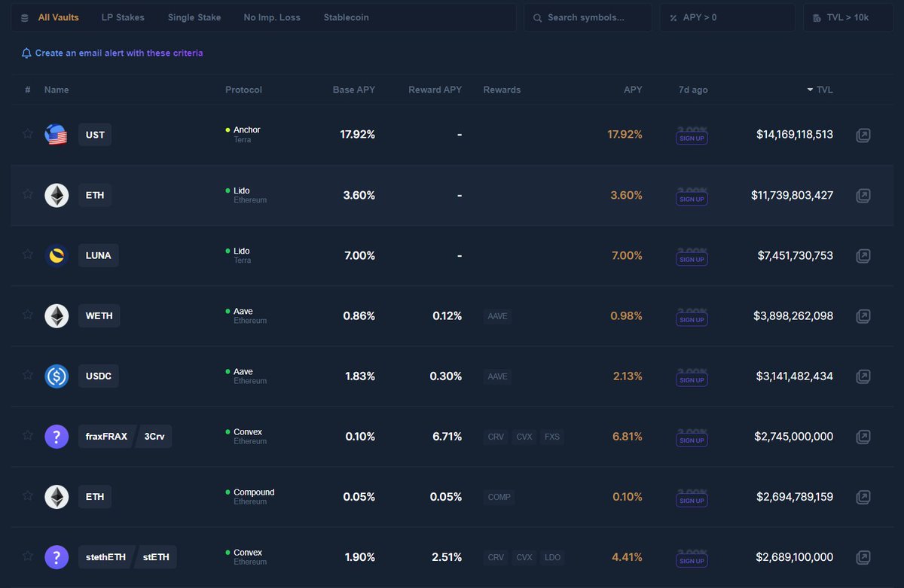This screenshot has height=588, width=904.
Task: Open external link for UST vault
Action: click(863, 136)
